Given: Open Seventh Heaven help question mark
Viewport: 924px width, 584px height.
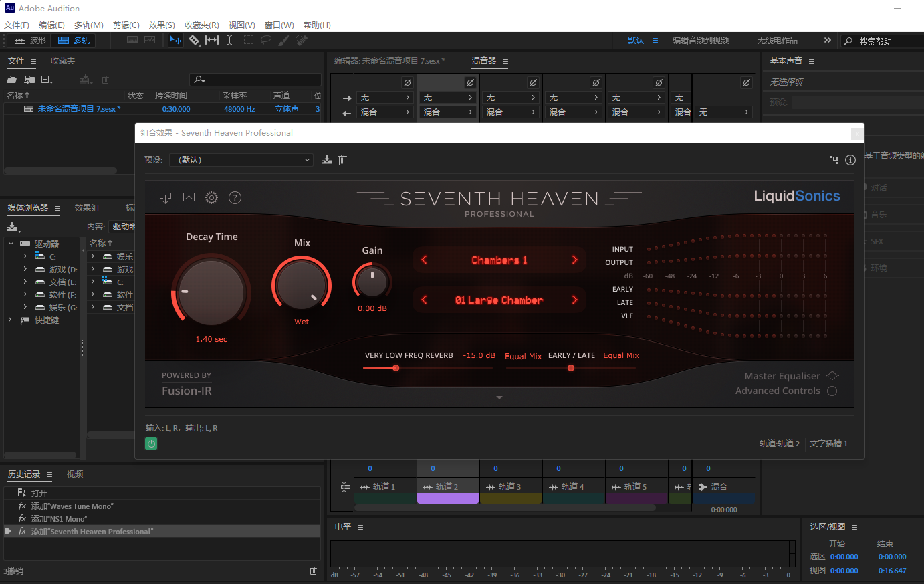Looking at the screenshot, I should click(234, 197).
